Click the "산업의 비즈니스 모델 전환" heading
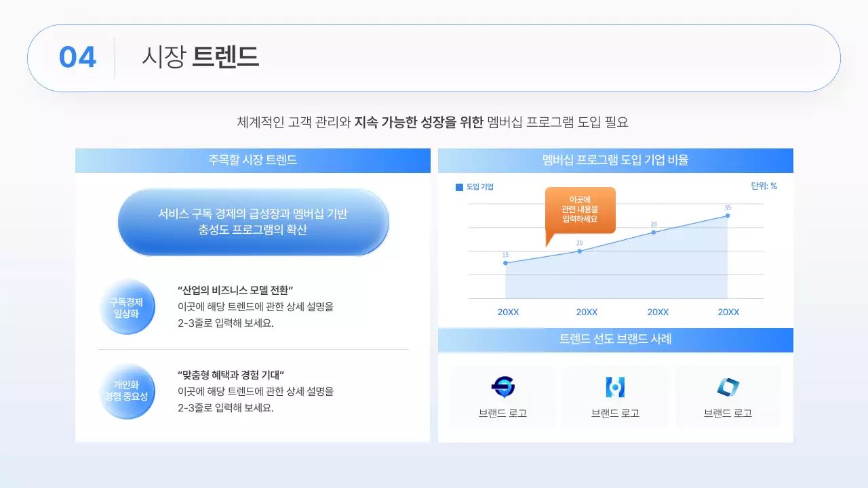Image resolution: width=868 pixels, height=488 pixels. tap(235, 289)
